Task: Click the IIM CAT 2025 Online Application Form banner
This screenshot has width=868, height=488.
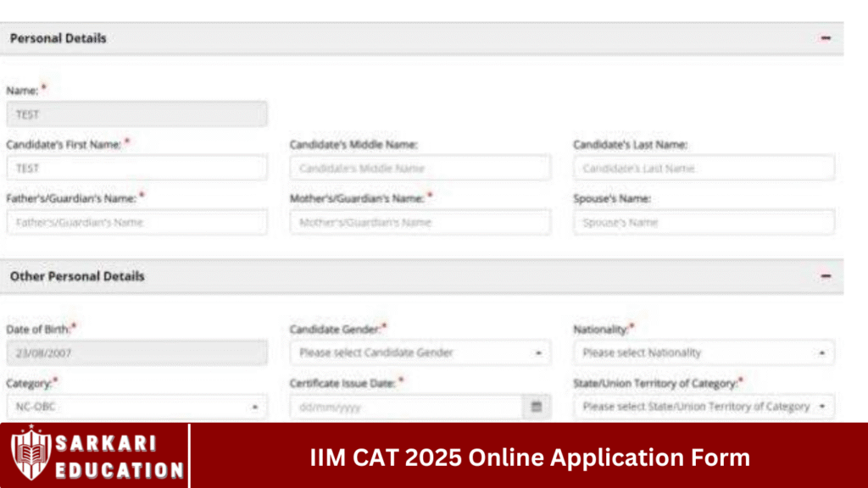Action: (529, 457)
